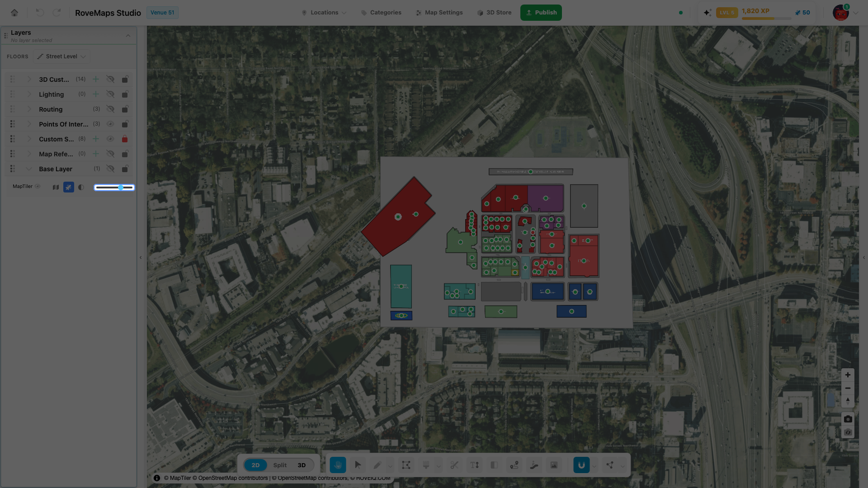Open the Locations menu

(x=324, y=13)
